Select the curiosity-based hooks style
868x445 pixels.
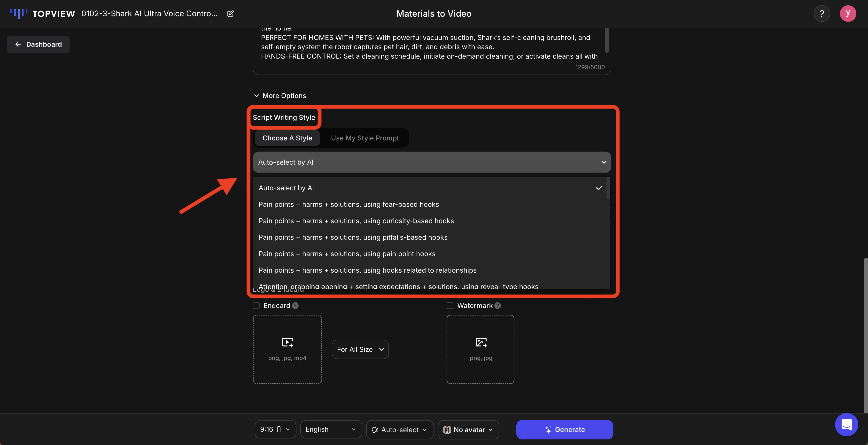(x=430, y=221)
